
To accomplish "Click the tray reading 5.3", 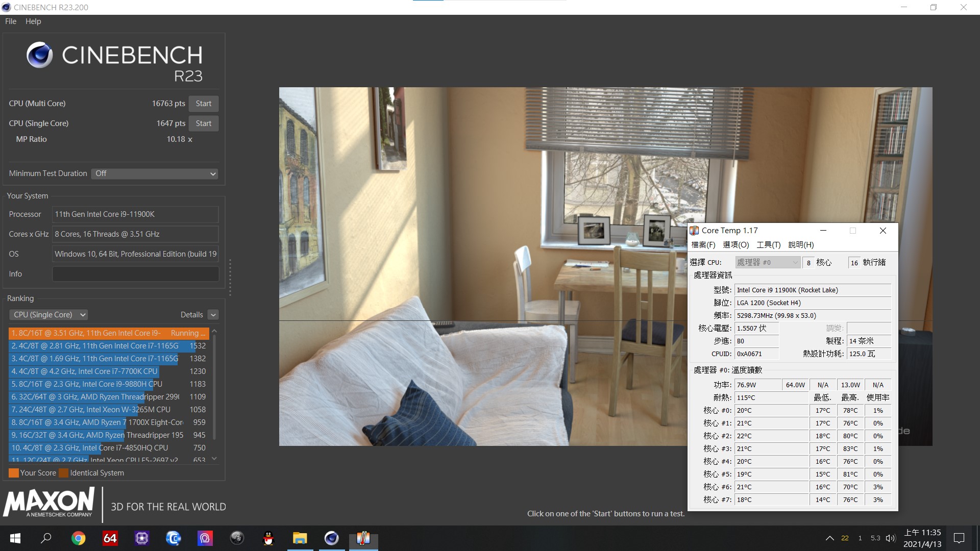I will coord(875,538).
